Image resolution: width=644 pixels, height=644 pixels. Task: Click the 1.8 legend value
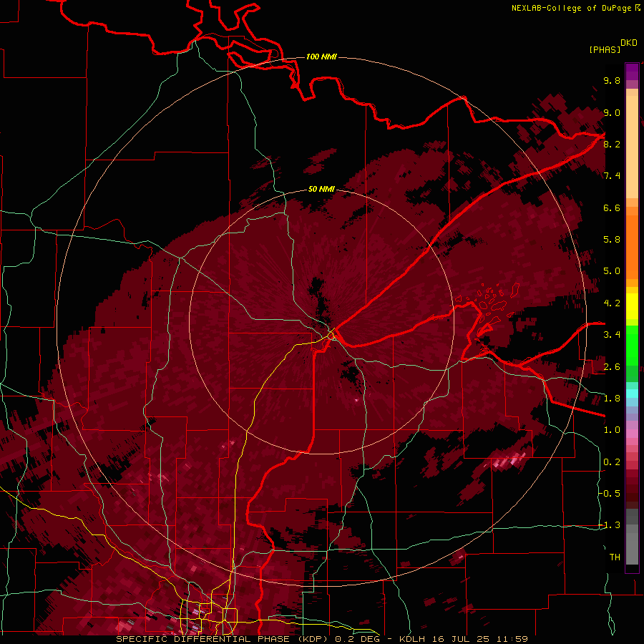tap(612, 399)
